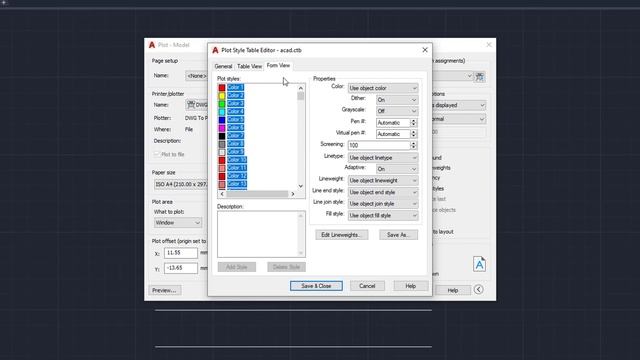Viewport: 640px width, 360px height.
Task: Select Color 12 plot style
Action: [x=237, y=176]
